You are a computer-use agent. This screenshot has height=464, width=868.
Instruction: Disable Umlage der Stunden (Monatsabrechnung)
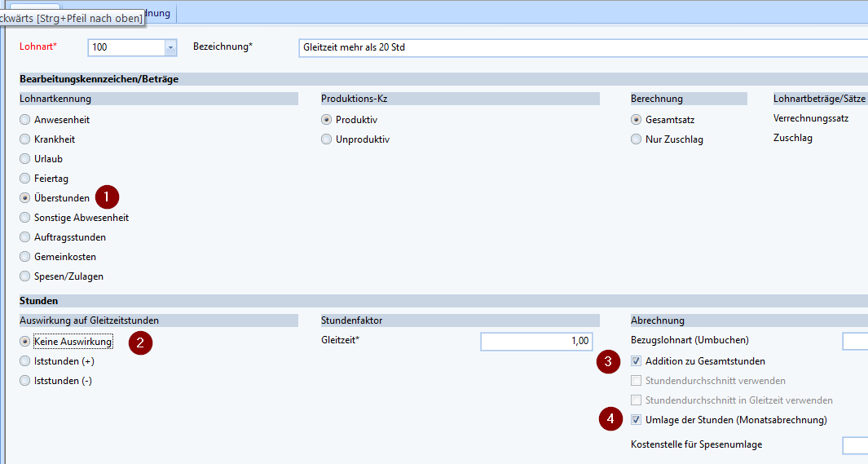[637, 420]
